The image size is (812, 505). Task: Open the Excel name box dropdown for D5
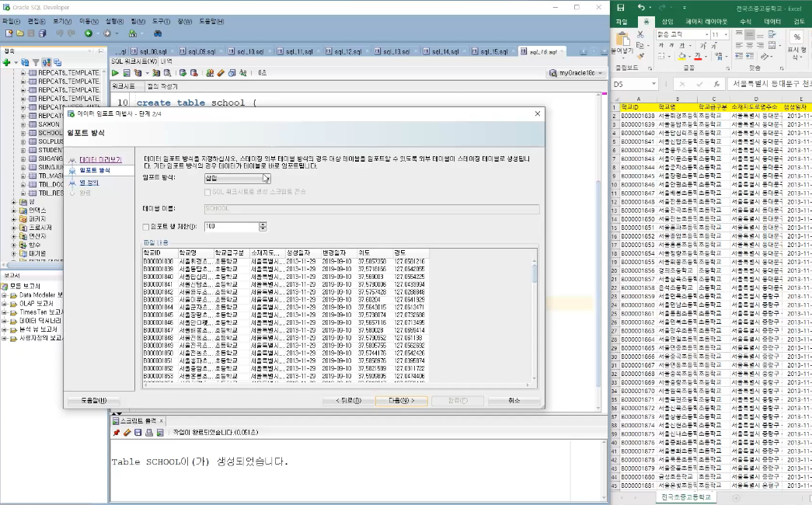[653, 84]
